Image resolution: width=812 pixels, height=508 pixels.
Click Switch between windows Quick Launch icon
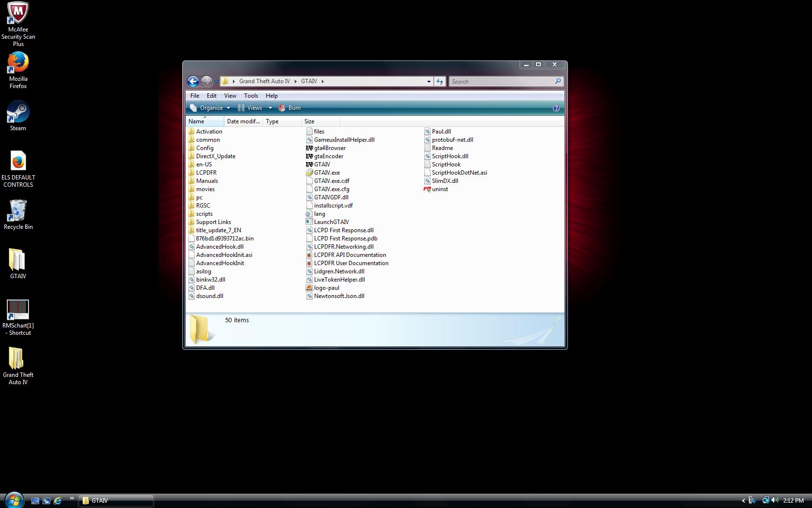point(46,501)
